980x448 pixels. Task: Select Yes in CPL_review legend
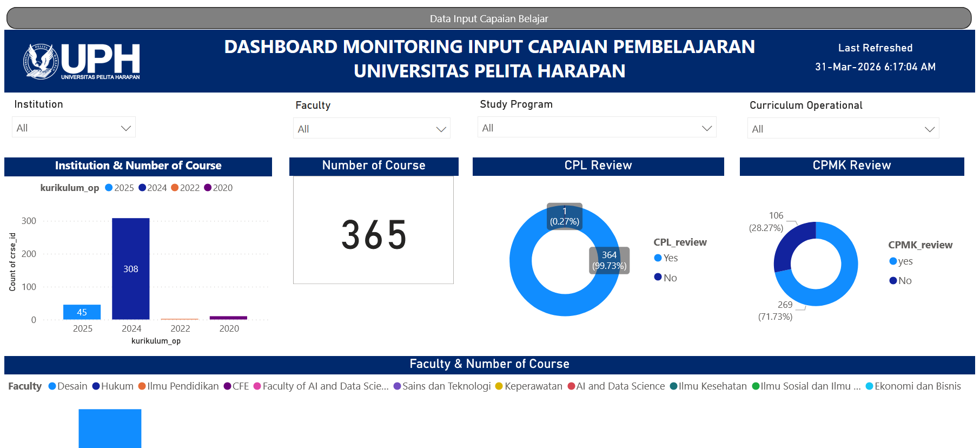pyautogui.click(x=666, y=258)
